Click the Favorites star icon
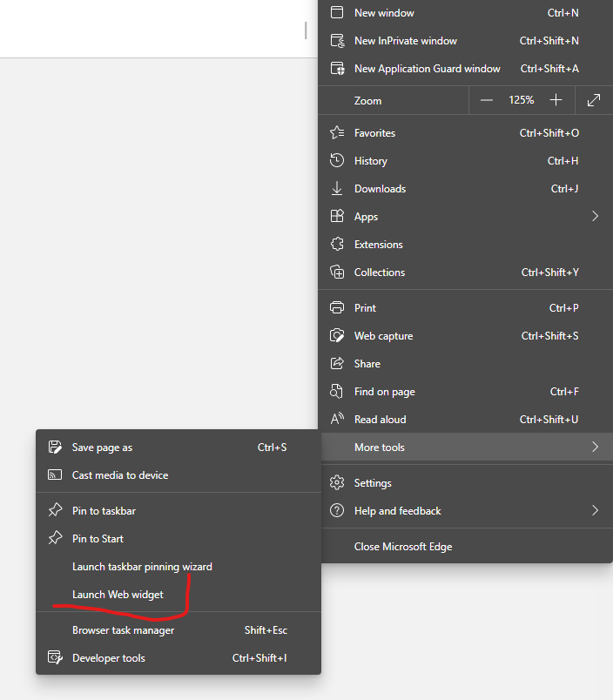Screen dimensions: 613x700 [x=337, y=132]
